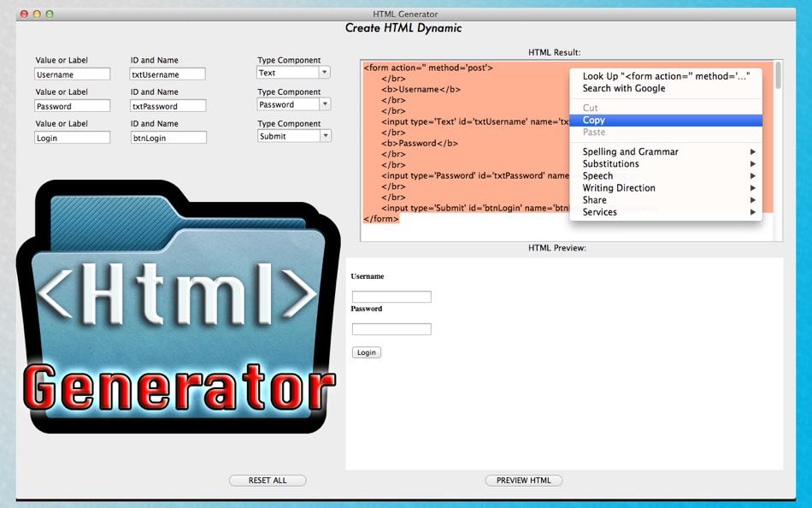812x508 pixels.
Task: Click the <b>Password</b> code line
Action: coord(420,143)
